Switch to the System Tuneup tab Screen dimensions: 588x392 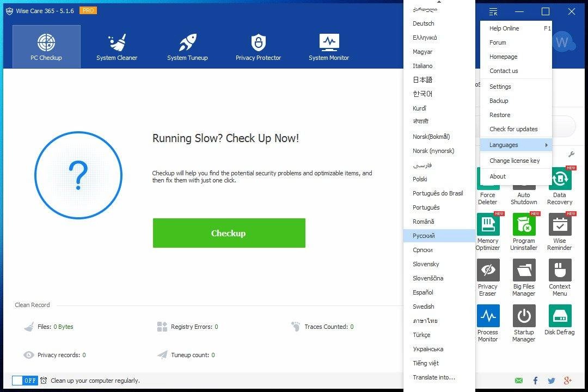(187, 46)
